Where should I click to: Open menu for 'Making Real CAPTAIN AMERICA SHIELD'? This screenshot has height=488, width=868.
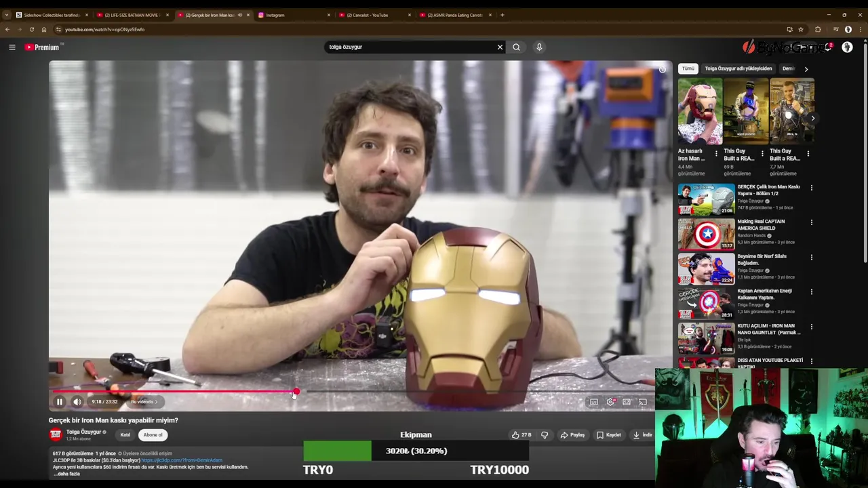coord(812,222)
